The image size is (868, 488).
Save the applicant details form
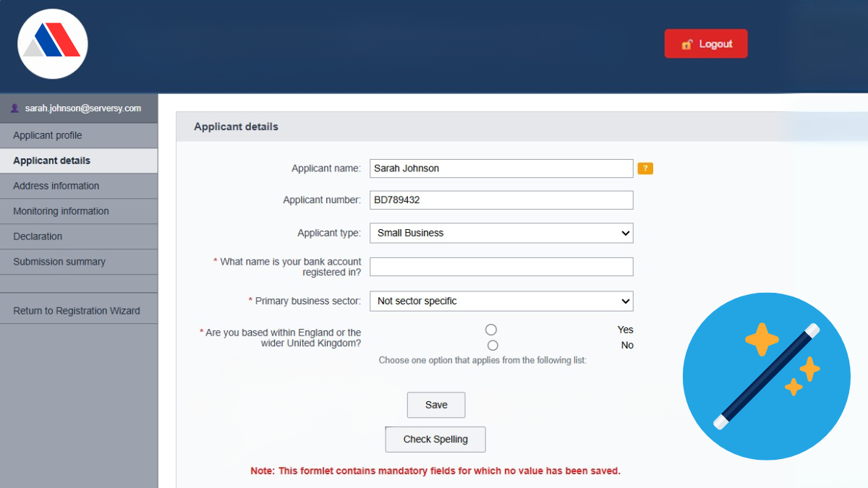(x=436, y=405)
